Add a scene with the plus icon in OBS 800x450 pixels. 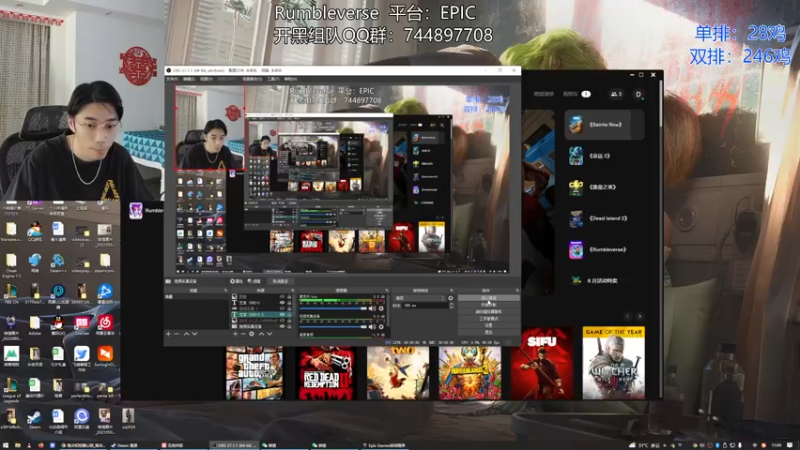[x=168, y=334]
